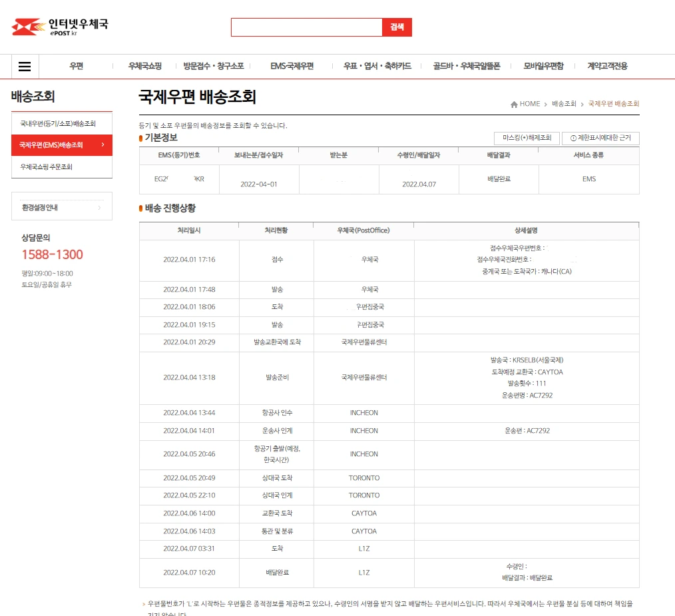The image size is (675, 616).
Task: Click the 2022.04.07 10:20 timestamp
Action: coord(189,573)
